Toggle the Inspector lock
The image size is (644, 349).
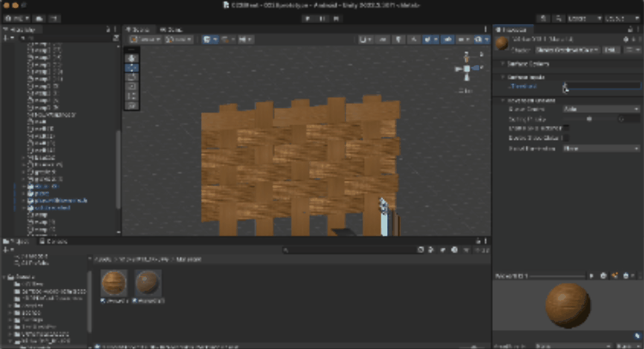630,29
